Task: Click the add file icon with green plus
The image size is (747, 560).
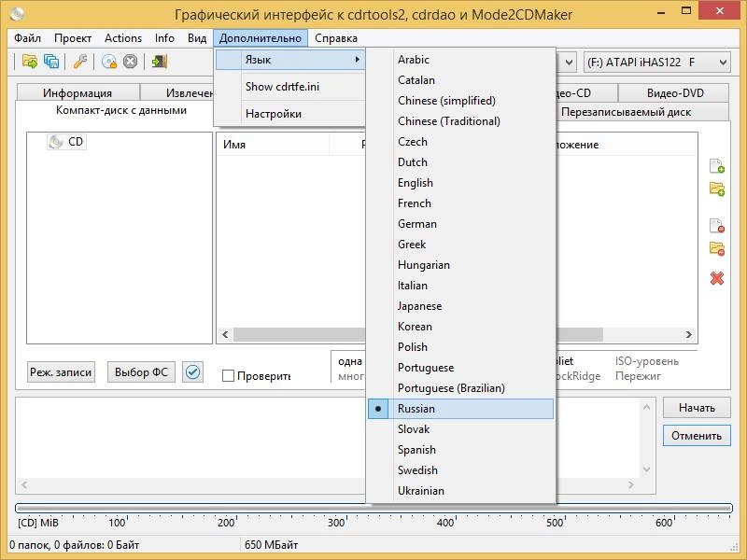Action: [717, 166]
